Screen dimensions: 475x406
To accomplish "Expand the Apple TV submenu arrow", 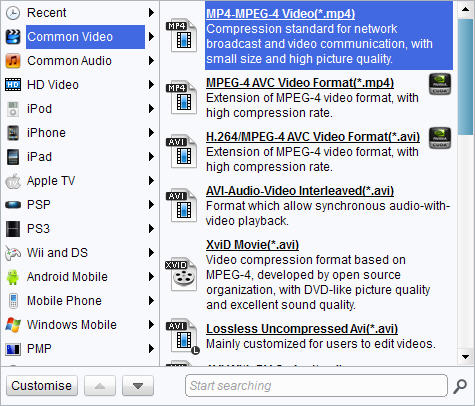I will tap(151, 181).
